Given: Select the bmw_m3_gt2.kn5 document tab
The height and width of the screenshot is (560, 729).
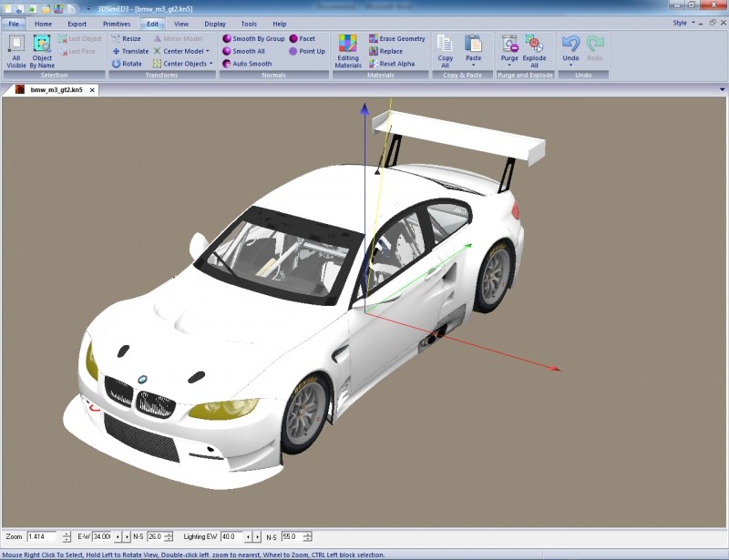Looking at the screenshot, I should [55, 90].
